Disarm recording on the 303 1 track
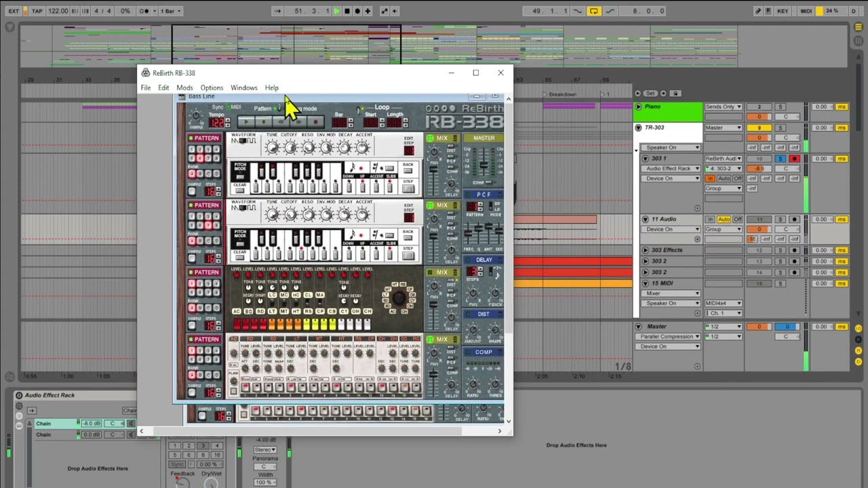The height and width of the screenshot is (488, 868). [x=794, y=159]
